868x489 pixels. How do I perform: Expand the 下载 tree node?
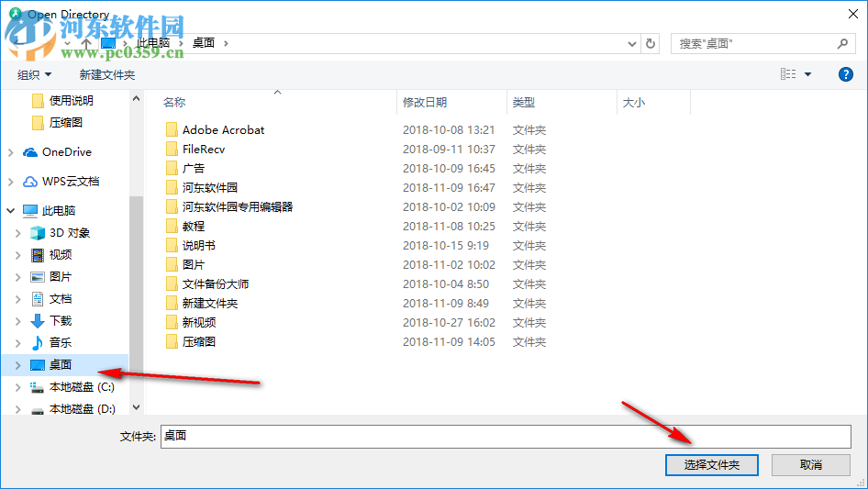pyautogui.click(x=17, y=320)
